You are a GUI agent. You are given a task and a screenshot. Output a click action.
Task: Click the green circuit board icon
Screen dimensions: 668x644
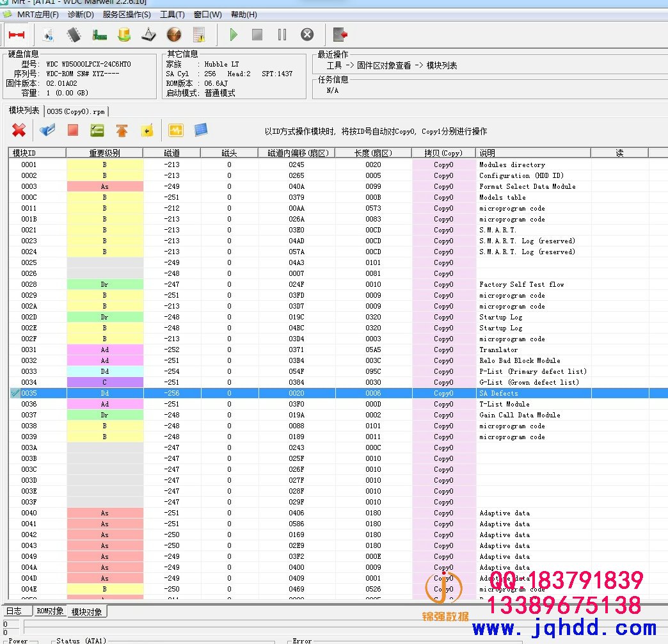coord(99,35)
